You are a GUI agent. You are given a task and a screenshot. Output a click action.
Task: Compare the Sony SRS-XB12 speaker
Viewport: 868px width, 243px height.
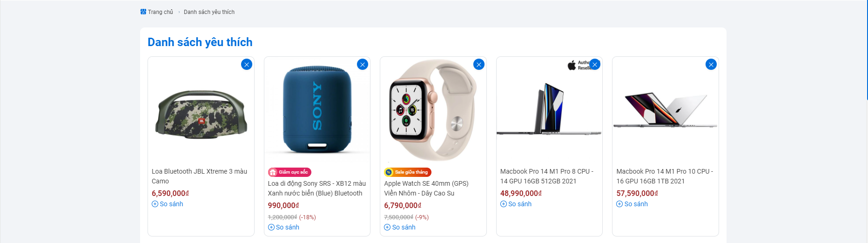(x=284, y=227)
